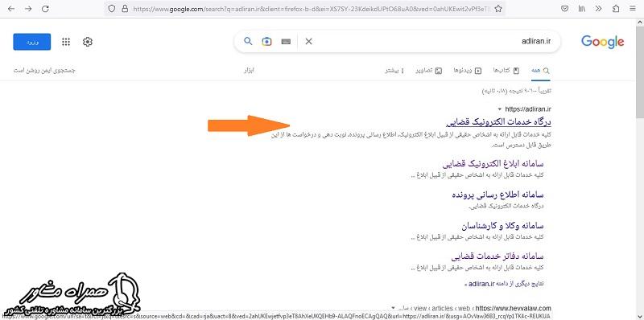Switch to the کتاب‌ها (Books) tab
The width and height of the screenshot is (644, 320).
coord(506,71)
